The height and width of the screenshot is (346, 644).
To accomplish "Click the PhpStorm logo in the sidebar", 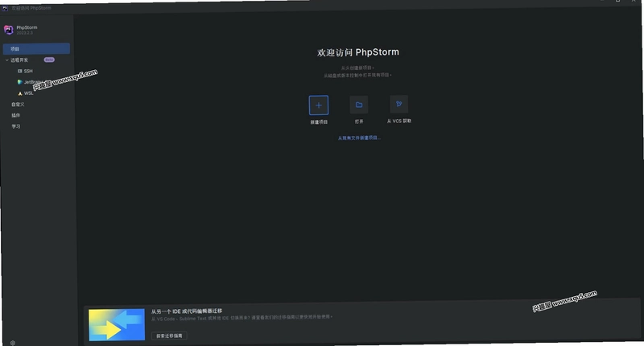I will [x=9, y=30].
